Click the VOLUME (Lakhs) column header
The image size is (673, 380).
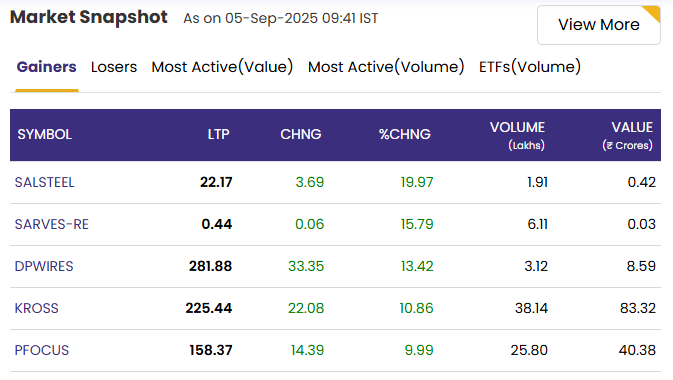pyautogui.click(x=517, y=136)
